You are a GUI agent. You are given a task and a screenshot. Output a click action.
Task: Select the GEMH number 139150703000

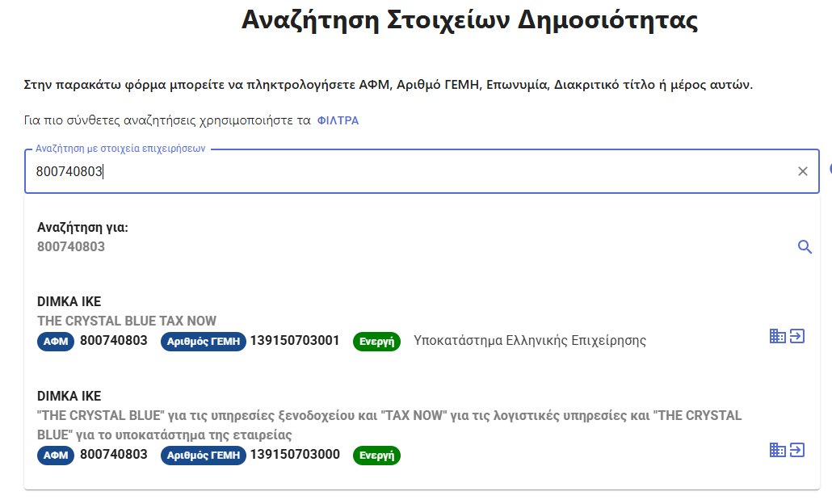click(295, 455)
